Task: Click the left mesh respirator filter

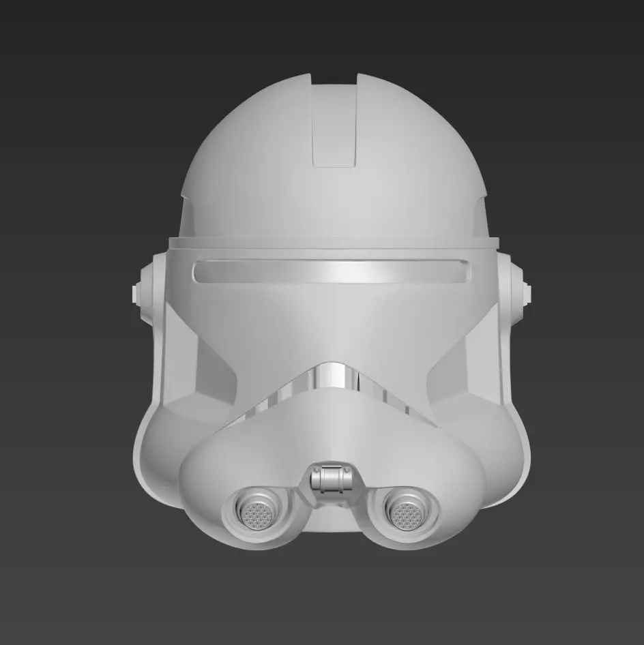Action: click(258, 515)
